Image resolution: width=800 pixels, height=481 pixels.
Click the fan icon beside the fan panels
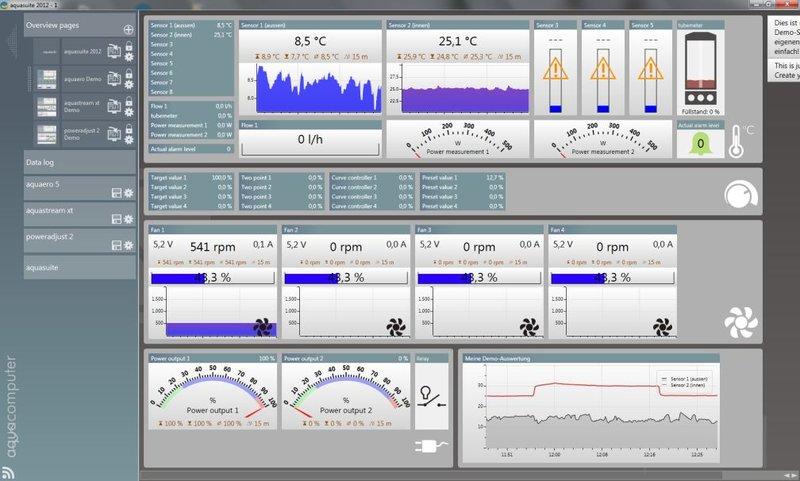click(x=741, y=322)
